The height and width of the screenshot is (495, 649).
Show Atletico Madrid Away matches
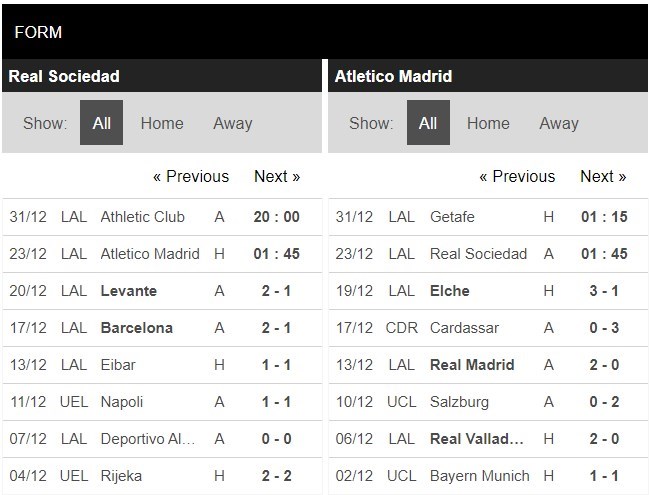tap(559, 123)
